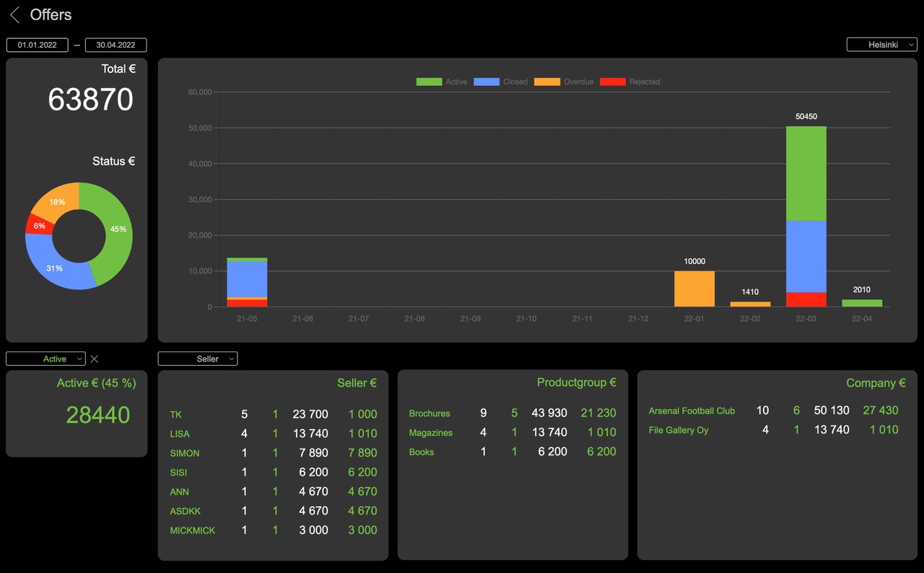Image resolution: width=924 pixels, height=573 pixels.
Task: Select File Gallery Oy company row
Action: [679, 430]
